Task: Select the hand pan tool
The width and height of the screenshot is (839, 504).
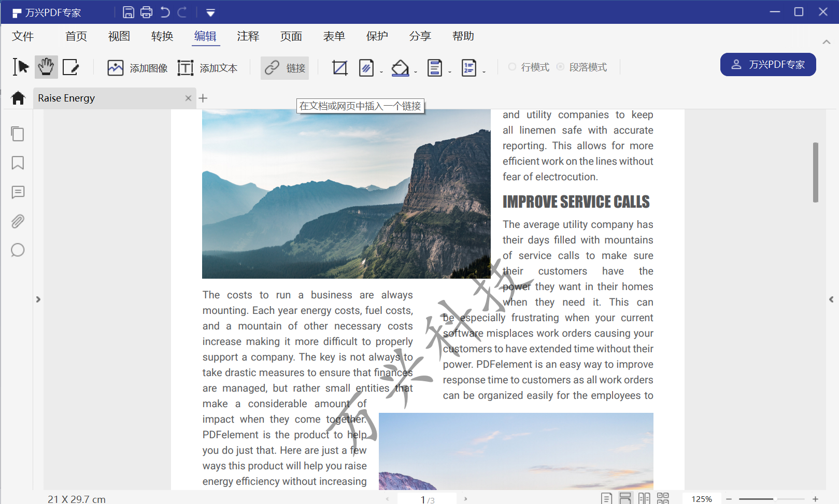Action: [46, 67]
